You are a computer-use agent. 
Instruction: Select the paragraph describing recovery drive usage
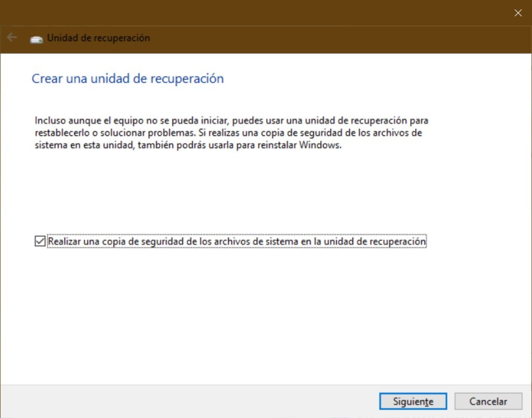pos(230,132)
